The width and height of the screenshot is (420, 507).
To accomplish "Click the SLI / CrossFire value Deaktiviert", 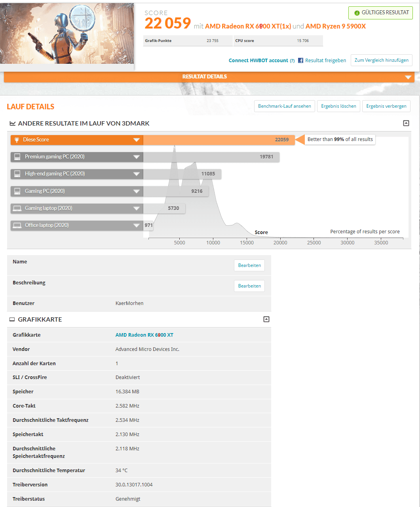I will pyautogui.click(x=127, y=377).
